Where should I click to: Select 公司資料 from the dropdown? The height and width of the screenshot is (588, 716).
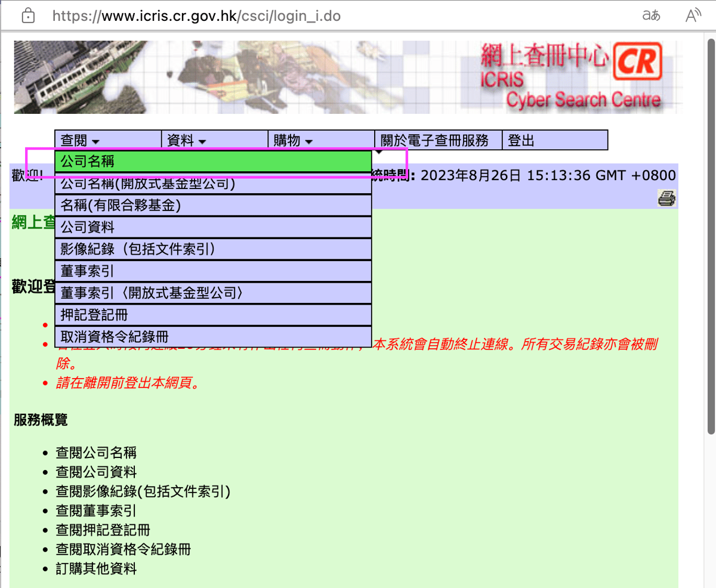click(213, 228)
